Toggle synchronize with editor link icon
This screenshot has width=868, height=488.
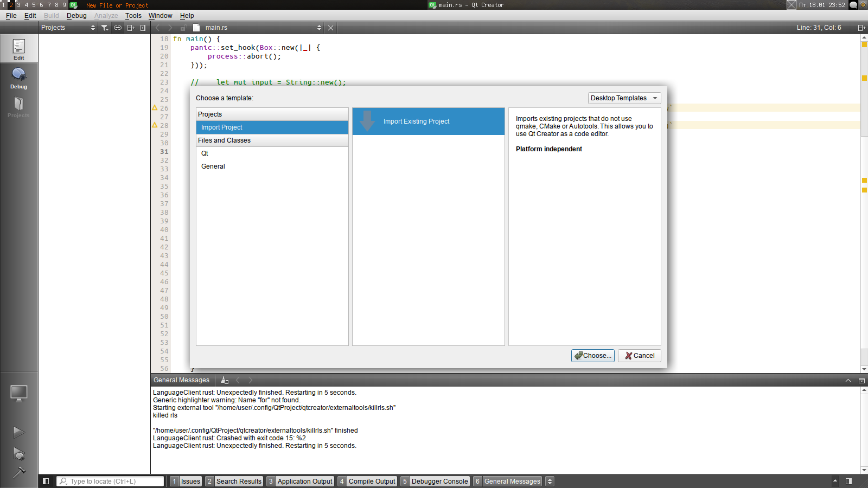point(118,28)
